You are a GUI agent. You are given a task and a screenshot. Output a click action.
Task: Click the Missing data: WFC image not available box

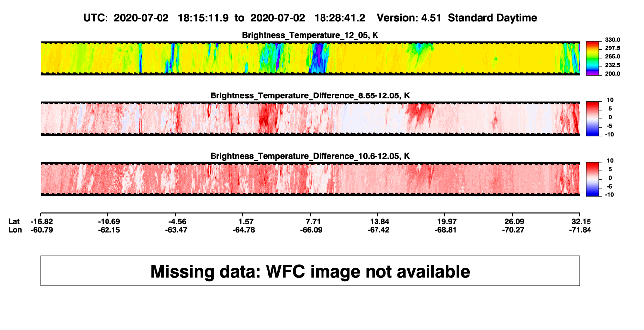pyautogui.click(x=310, y=271)
